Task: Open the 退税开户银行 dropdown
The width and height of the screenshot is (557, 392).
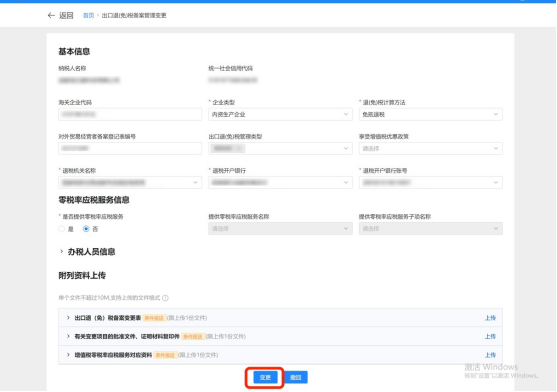Action: [x=280, y=183]
